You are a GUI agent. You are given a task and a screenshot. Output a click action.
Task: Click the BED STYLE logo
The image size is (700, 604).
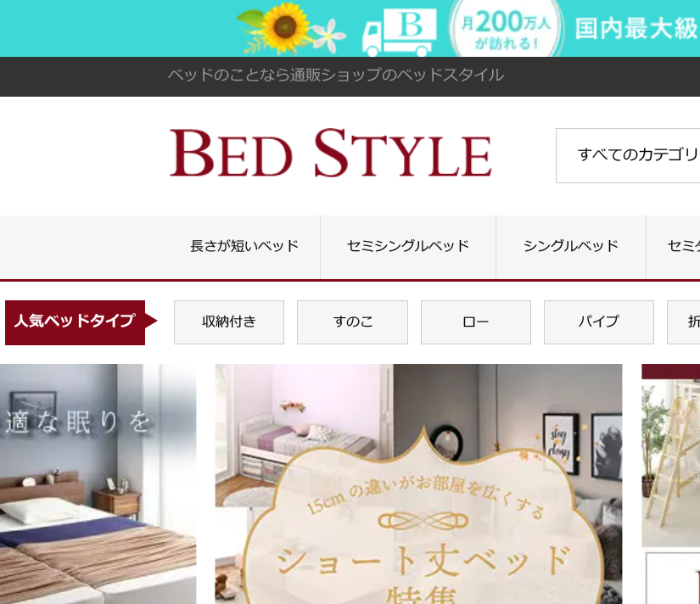331,154
